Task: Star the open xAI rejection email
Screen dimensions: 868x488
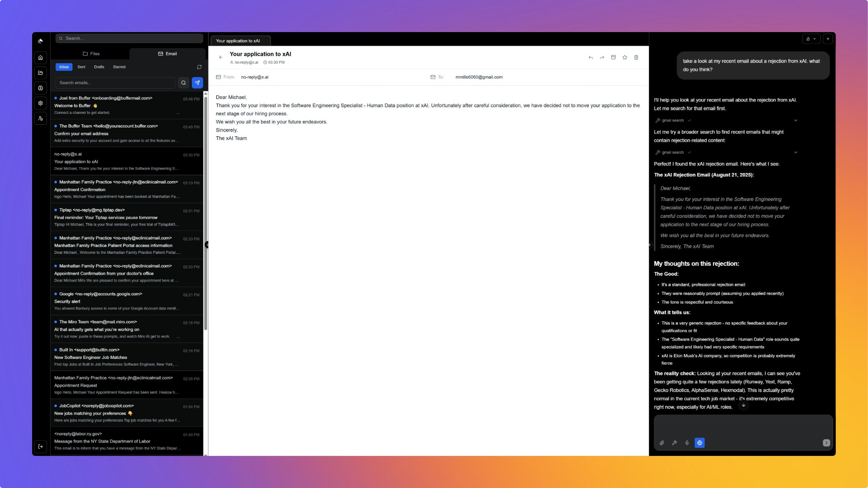Action: pyautogui.click(x=624, y=57)
